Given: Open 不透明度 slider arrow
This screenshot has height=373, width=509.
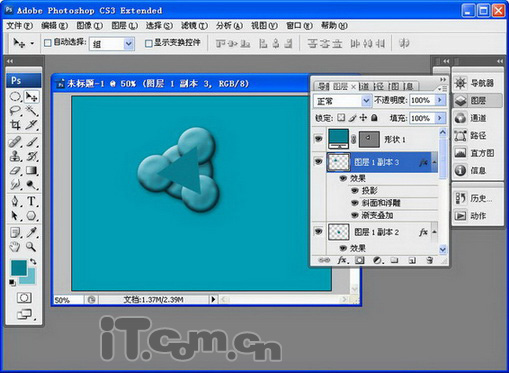Looking at the screenshot, I should click(x=440, y=100).
